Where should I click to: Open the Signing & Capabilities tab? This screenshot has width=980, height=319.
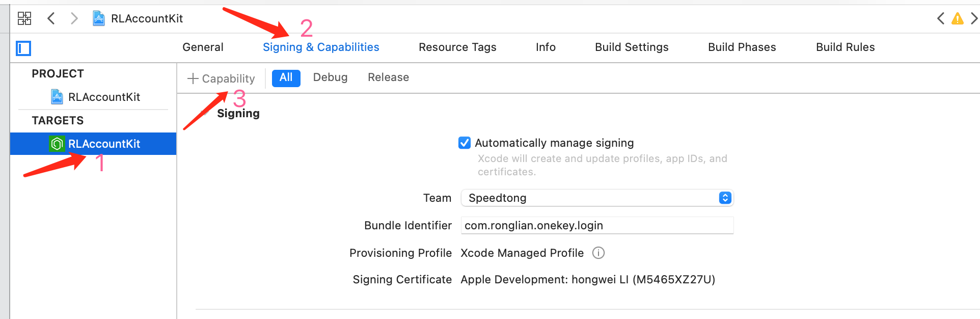(x=321, y=47)
